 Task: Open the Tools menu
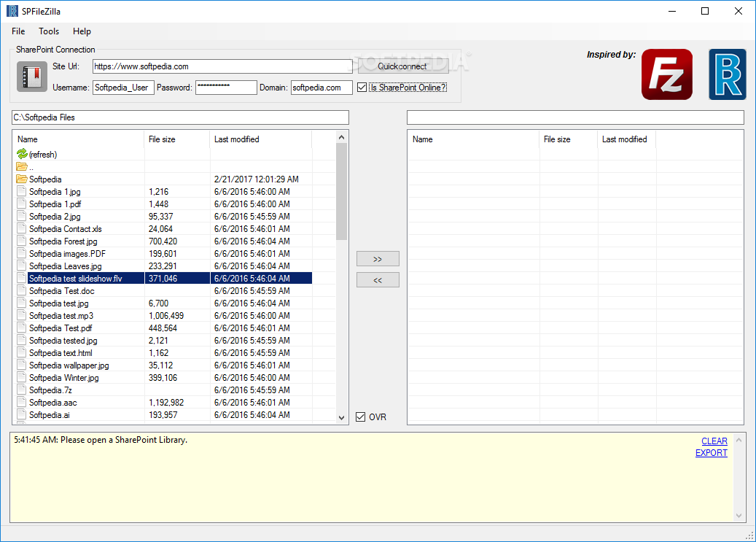coord(49,31)
